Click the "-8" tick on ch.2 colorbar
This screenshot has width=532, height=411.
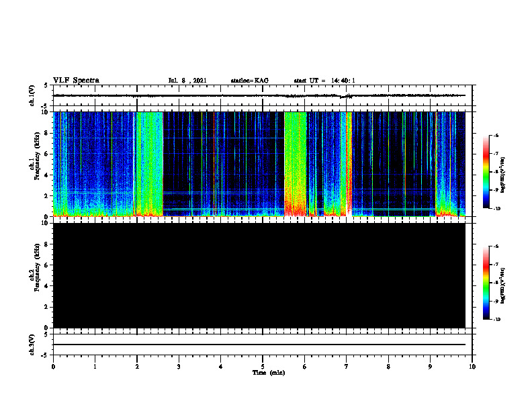pos(496,283)
